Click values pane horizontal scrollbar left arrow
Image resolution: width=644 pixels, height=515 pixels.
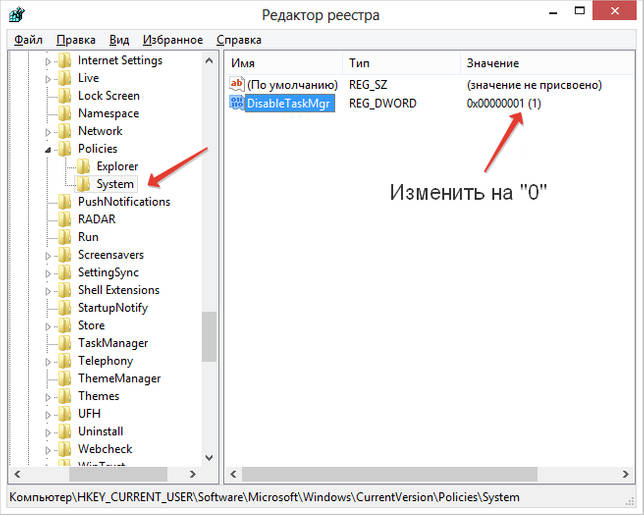coord(233,474)
